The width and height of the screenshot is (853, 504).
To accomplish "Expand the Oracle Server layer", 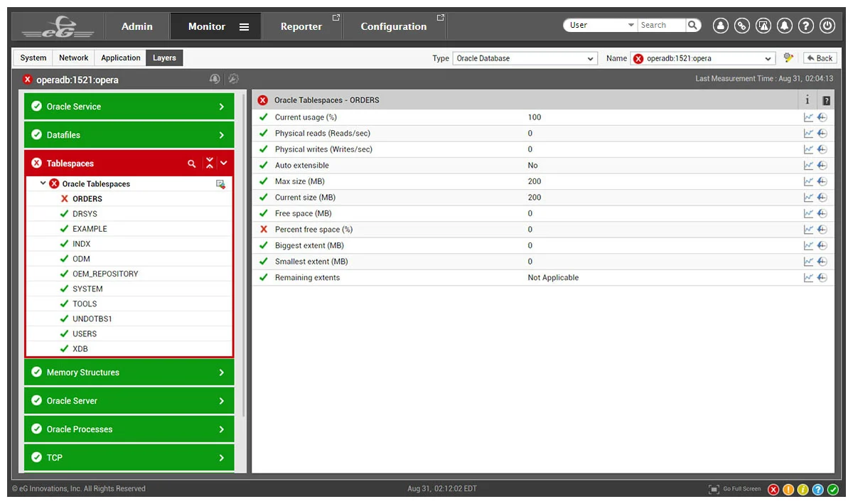I will 129,401.
